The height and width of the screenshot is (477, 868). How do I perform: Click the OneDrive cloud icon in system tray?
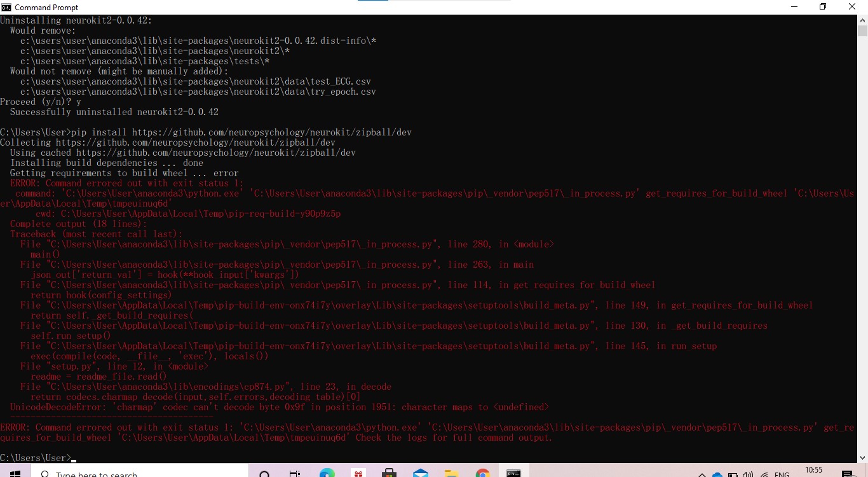[x=717, y=474]
